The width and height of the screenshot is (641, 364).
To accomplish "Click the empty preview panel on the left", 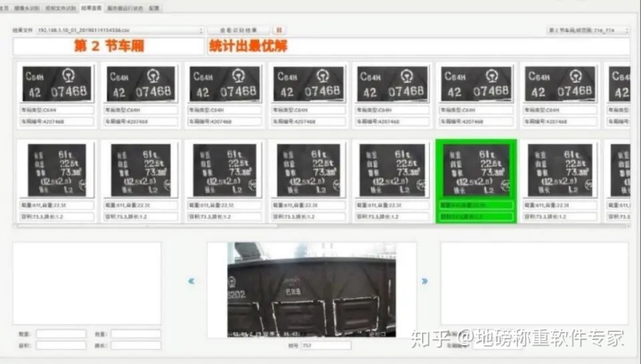I will point(87,284).
